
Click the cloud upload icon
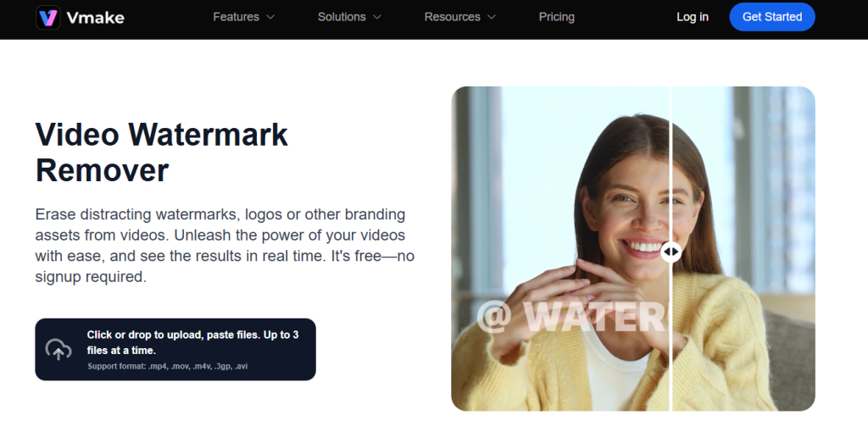pyautogui.click(x=58, y=350)
